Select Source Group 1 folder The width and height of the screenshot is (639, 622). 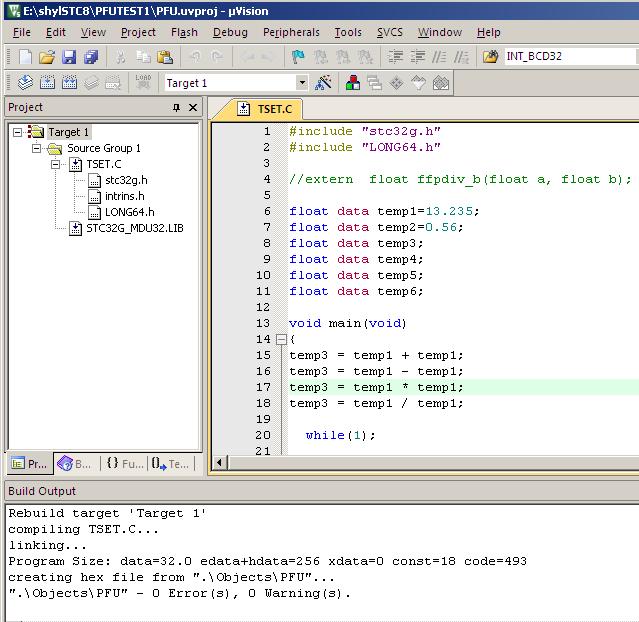point(104,148)
